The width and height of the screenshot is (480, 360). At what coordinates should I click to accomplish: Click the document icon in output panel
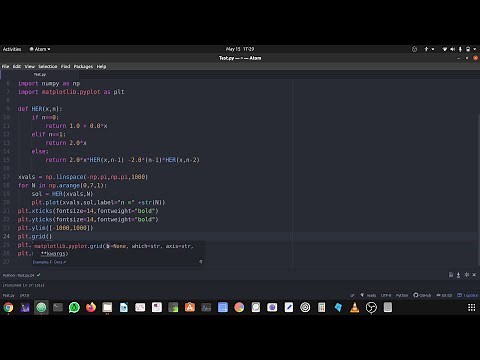pos(451,275)
